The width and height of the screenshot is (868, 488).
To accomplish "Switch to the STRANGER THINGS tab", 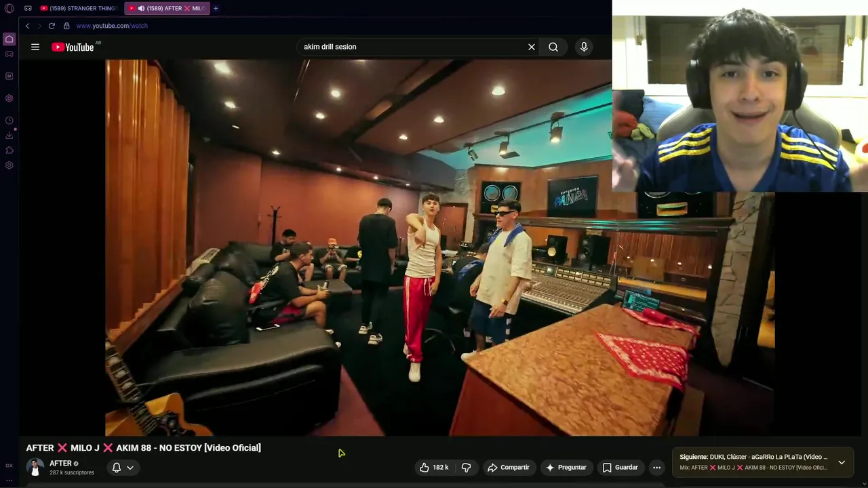I will [x=79, y=8].
